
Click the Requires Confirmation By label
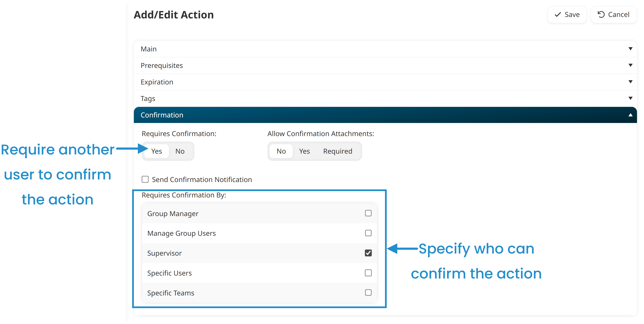click(x=184, y=195)
